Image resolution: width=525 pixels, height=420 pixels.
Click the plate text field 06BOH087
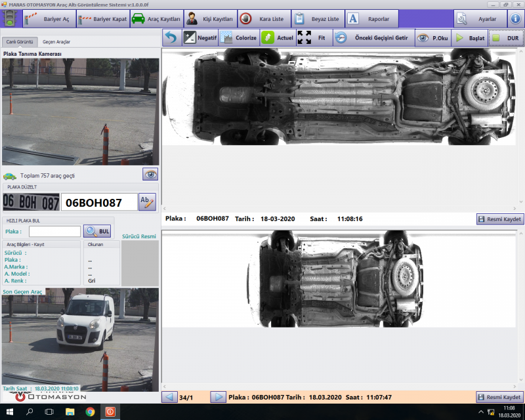pyautogui.click(x=99, y=202)
